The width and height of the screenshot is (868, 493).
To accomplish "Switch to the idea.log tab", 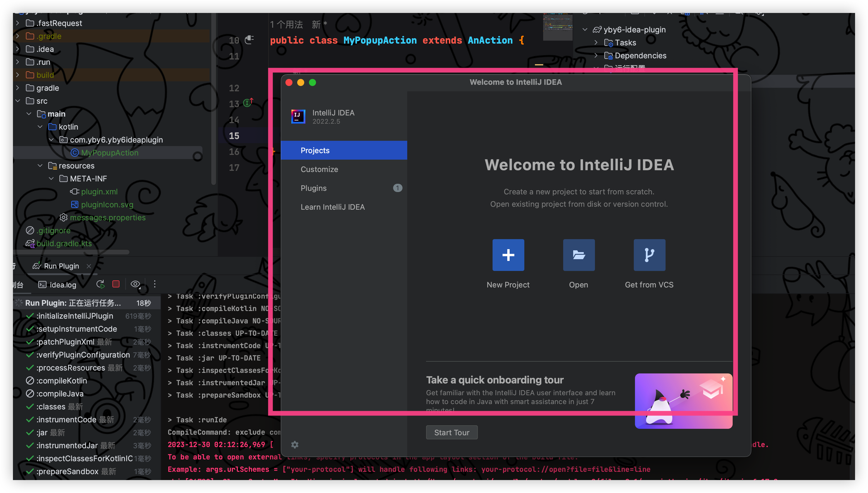I will pyautogui.click(x=57, y=285).
